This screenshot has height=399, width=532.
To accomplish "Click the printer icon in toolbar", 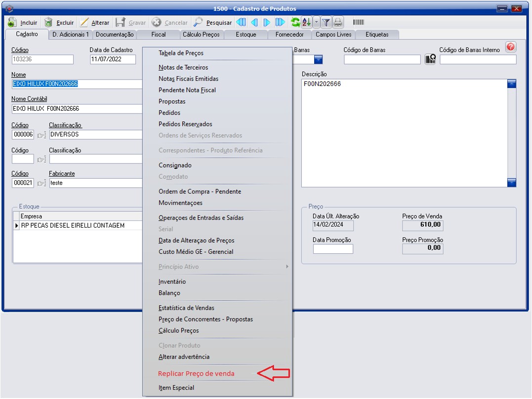I will click(x=338, y=22).
